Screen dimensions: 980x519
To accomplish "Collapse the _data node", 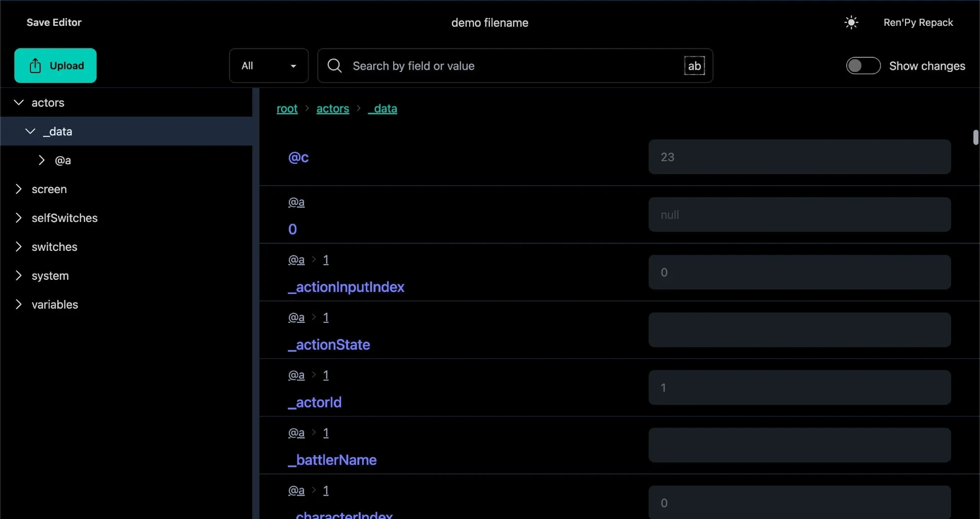I will [x=30, y=131].
